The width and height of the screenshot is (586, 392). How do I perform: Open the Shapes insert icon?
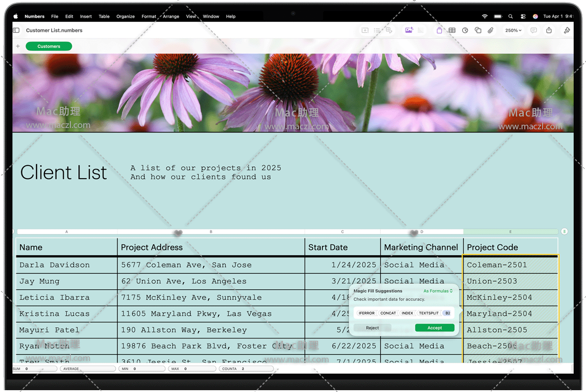[x=478, y=31]
